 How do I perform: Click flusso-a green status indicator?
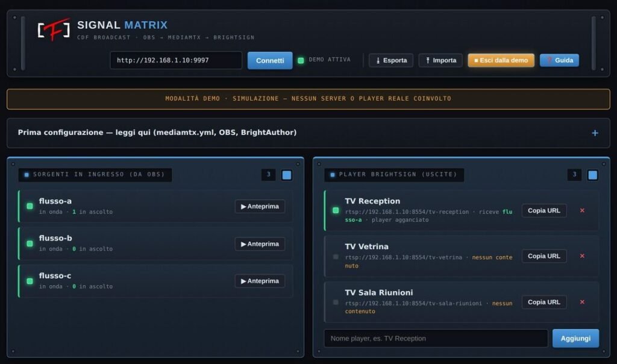coord(30,206)
